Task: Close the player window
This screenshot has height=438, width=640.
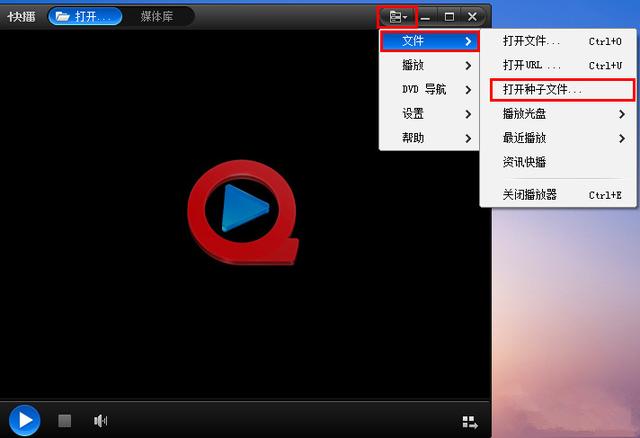Action: tap(473, 17)
